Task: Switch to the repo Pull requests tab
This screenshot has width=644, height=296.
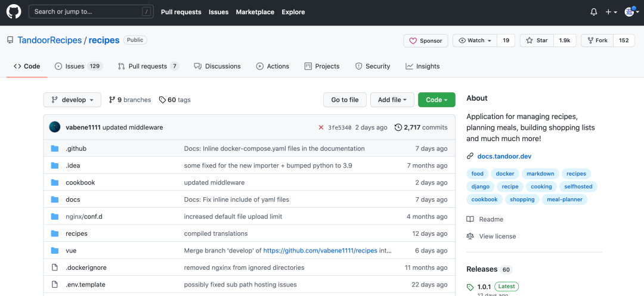Action: [x=148, y=66]
